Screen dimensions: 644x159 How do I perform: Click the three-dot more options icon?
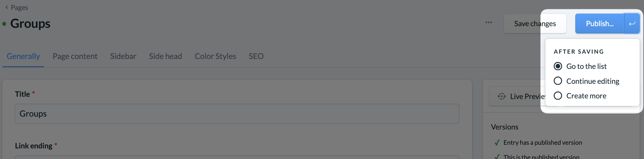click(489, 23)
